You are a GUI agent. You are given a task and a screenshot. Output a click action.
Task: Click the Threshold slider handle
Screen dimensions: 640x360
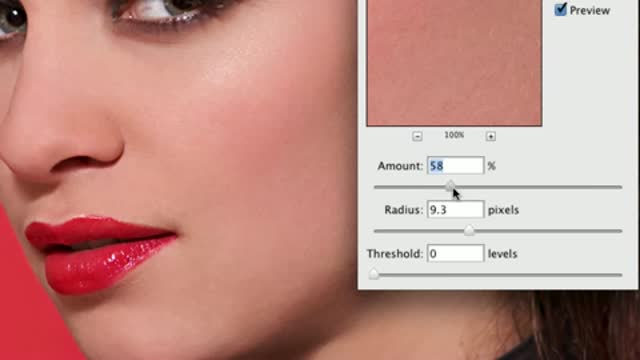373,274
